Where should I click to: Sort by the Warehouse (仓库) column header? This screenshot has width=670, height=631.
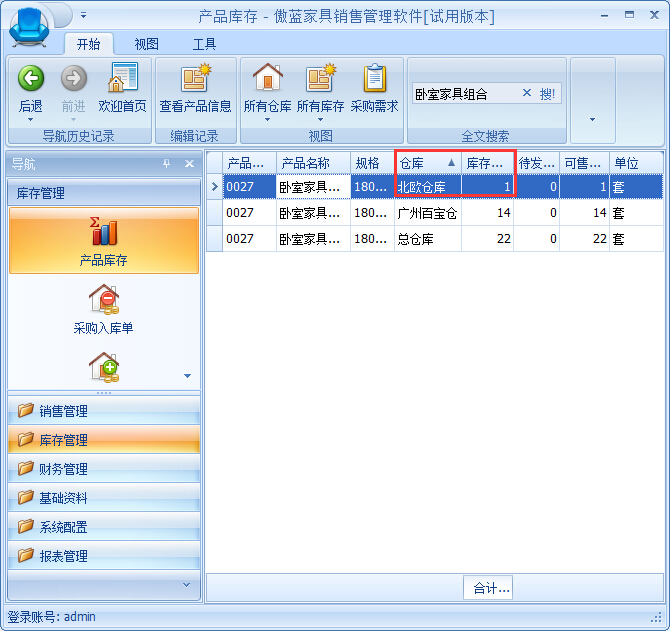coord(420,162)
